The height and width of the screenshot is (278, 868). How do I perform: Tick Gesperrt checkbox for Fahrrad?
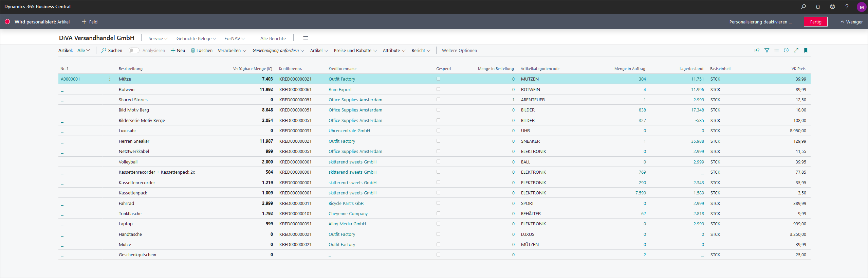coord(438,203)
